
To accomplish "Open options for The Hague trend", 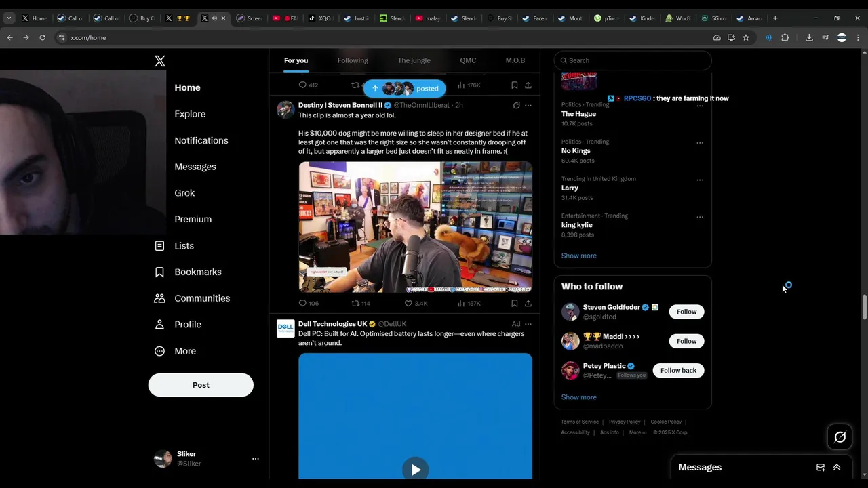I will coord(700,106).
